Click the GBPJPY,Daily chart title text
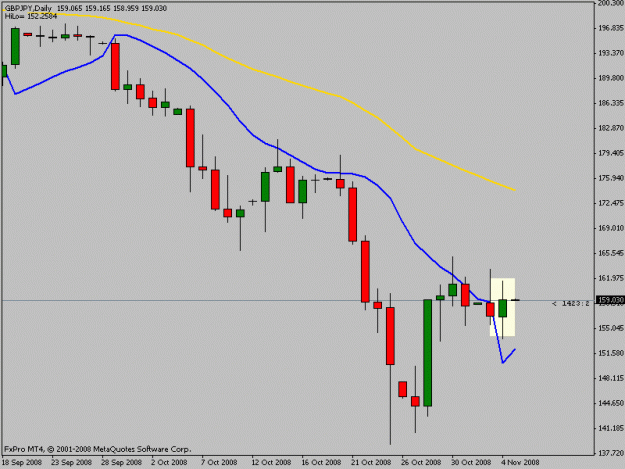 (28, 8)
